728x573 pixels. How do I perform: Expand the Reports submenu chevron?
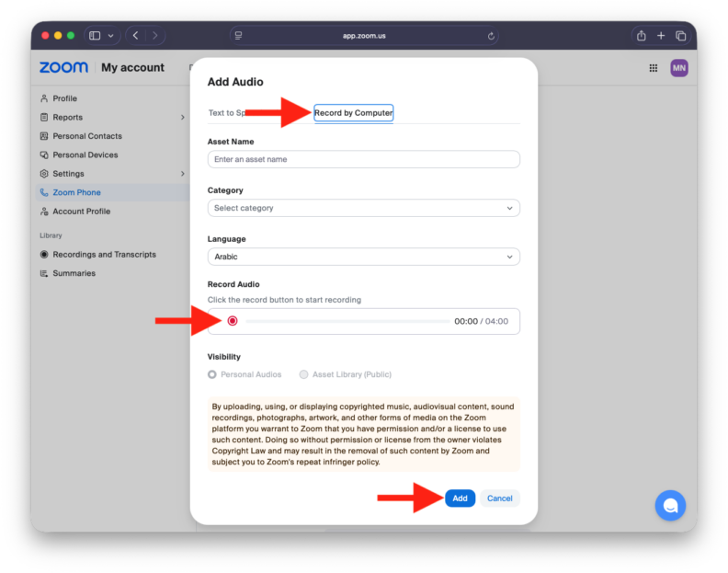[x=183, y=118]
